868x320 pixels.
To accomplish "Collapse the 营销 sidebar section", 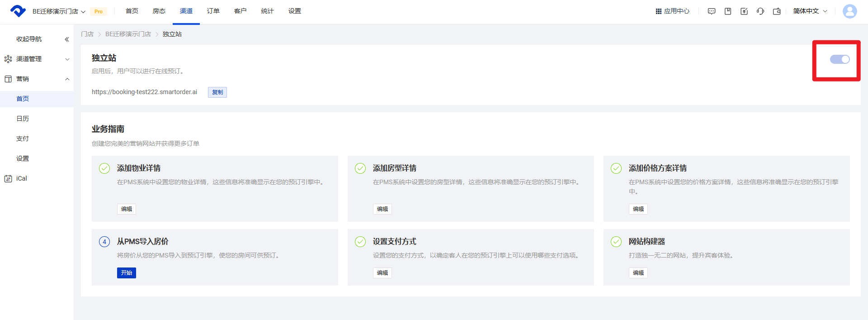I will pyautogui.click(x=37, y=79).
